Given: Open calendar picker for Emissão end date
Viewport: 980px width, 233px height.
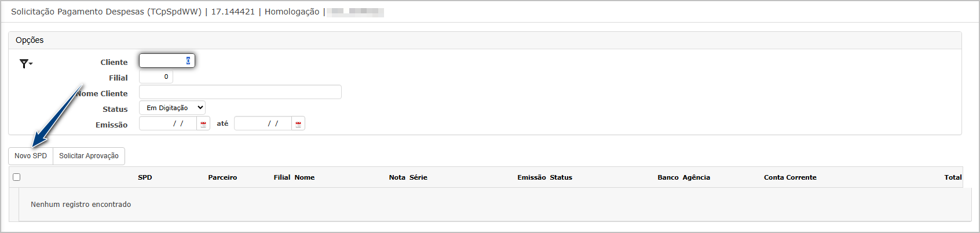Looking at the screenshot, I should point(298,123).
